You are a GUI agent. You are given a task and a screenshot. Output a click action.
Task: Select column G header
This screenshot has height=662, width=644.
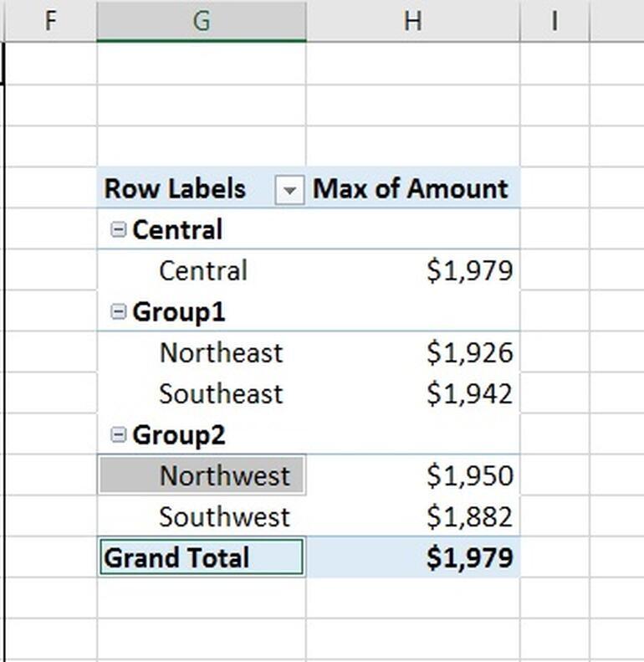tap(201, 21)
